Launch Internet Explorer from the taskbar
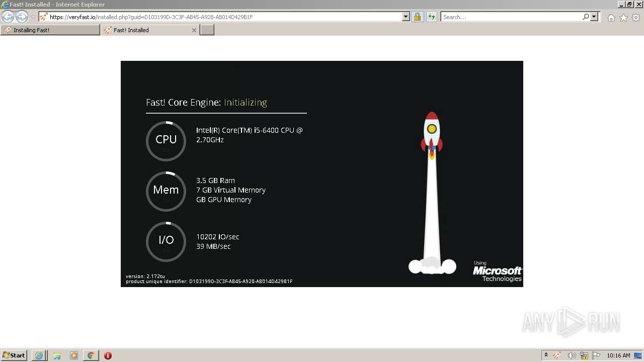 point(39,355)
